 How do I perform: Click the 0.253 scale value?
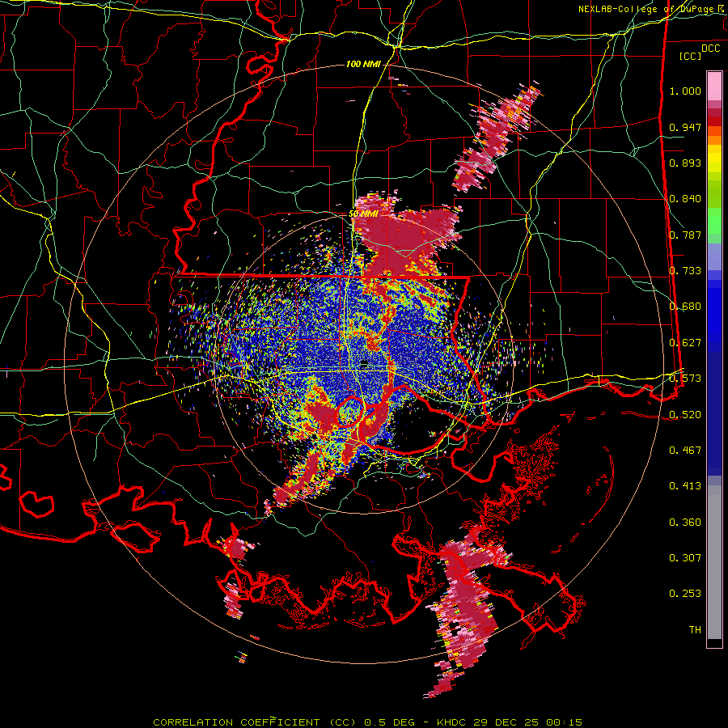pos(685,594)
